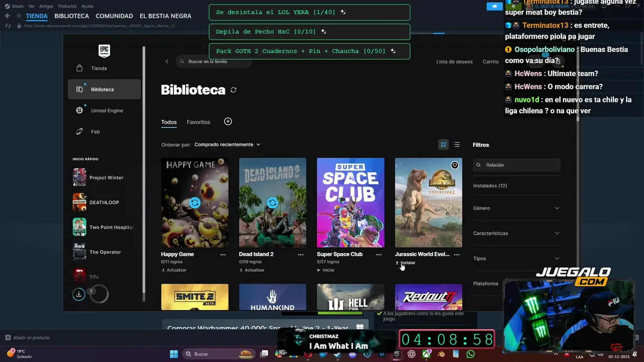
Task: Open WhatsApp from the taskbar
Action: [x=470, y=354]
